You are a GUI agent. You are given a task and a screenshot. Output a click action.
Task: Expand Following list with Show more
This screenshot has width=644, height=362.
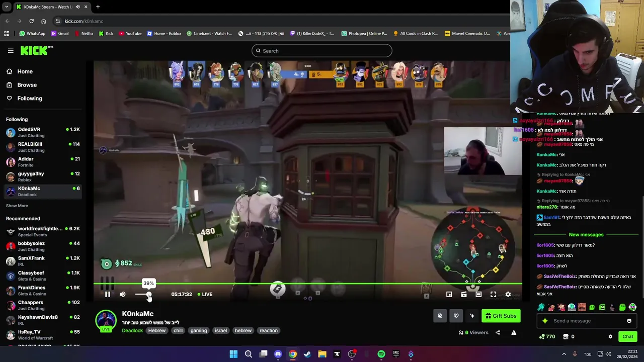point(17,206)
